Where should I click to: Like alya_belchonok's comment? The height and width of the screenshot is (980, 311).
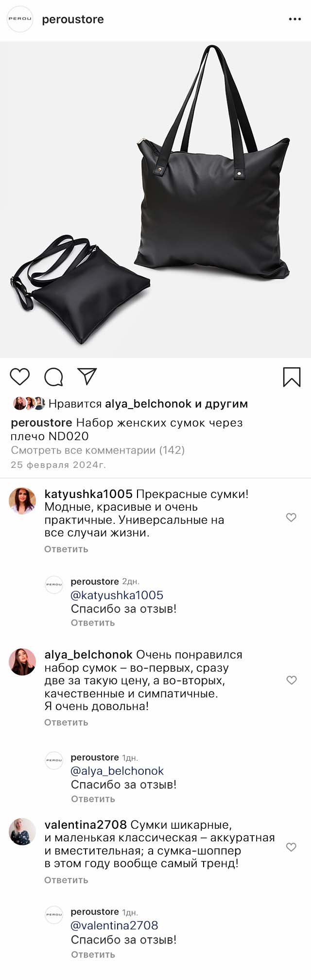click(291, 680)
